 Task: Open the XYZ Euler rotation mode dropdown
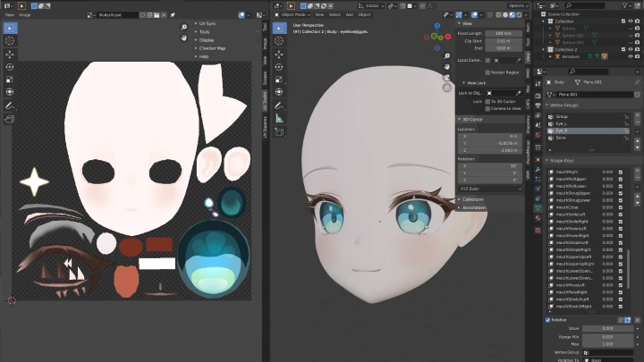click(490, 189)
